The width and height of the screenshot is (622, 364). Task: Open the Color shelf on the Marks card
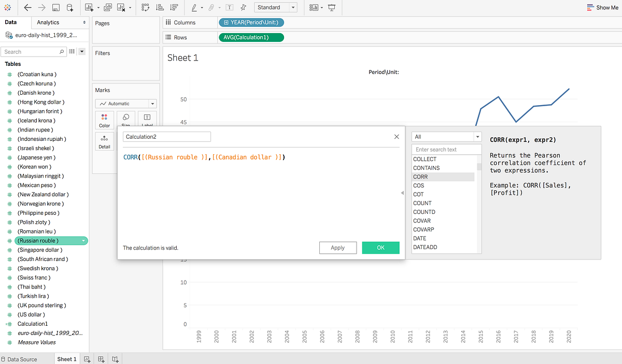click(104, 121)
